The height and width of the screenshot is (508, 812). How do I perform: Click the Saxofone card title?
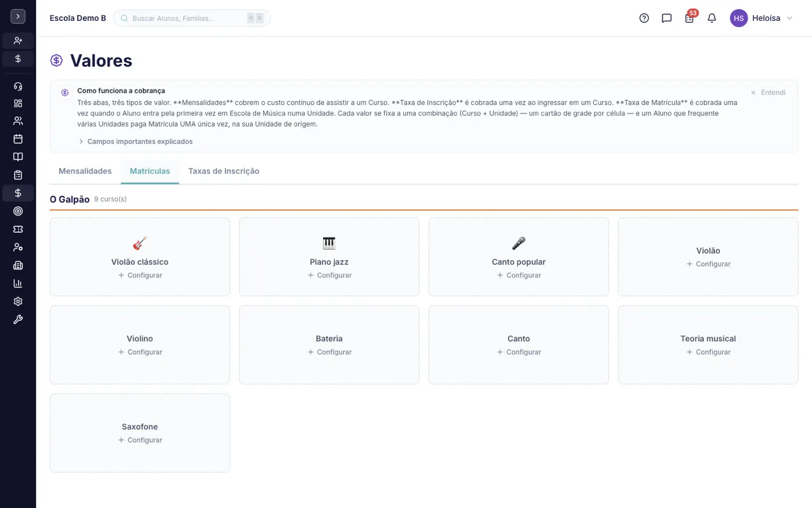point(140,427)
